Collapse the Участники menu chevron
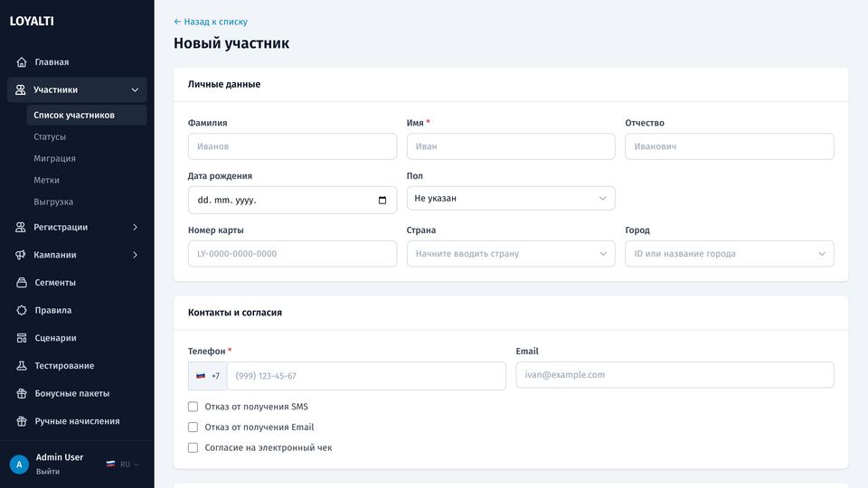This screenshot has width=868, height=488. point(135,89)
